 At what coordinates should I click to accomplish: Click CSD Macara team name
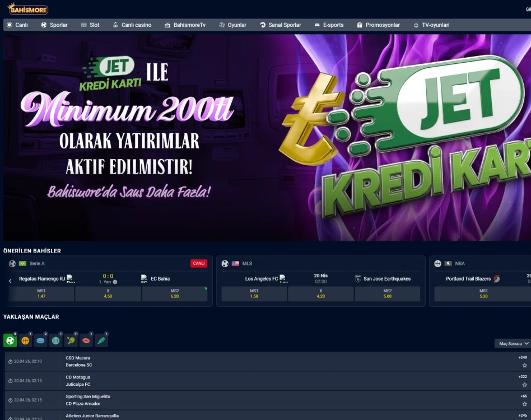[78, 358]
